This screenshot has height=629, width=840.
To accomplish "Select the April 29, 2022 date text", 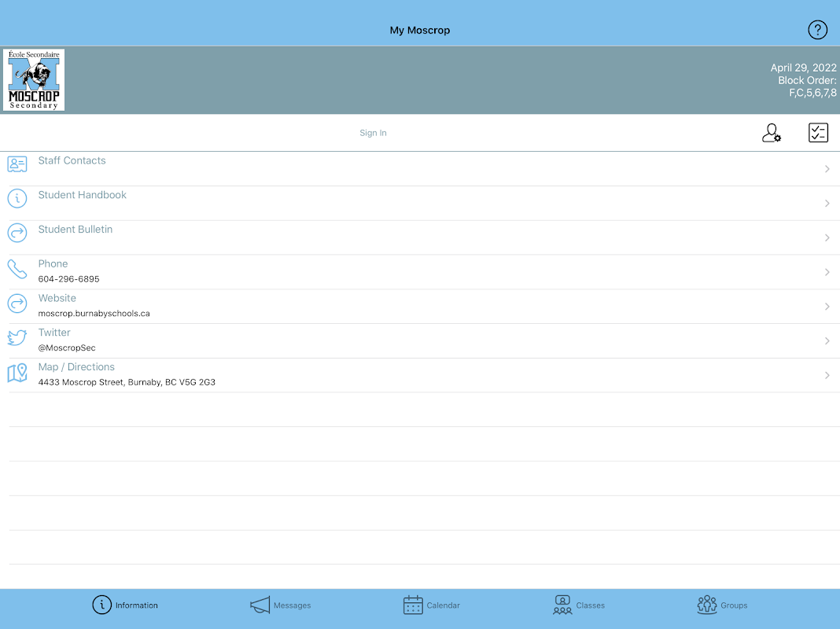I will (x=803, y=68).
